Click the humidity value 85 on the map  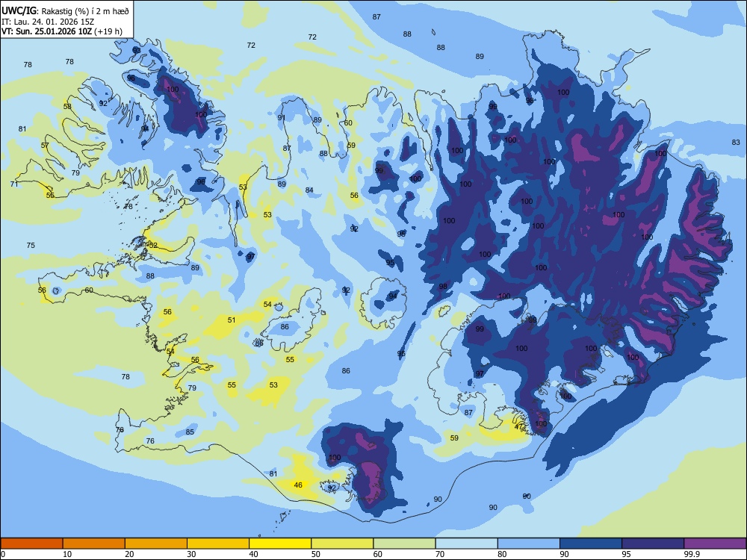coord(190,432)
